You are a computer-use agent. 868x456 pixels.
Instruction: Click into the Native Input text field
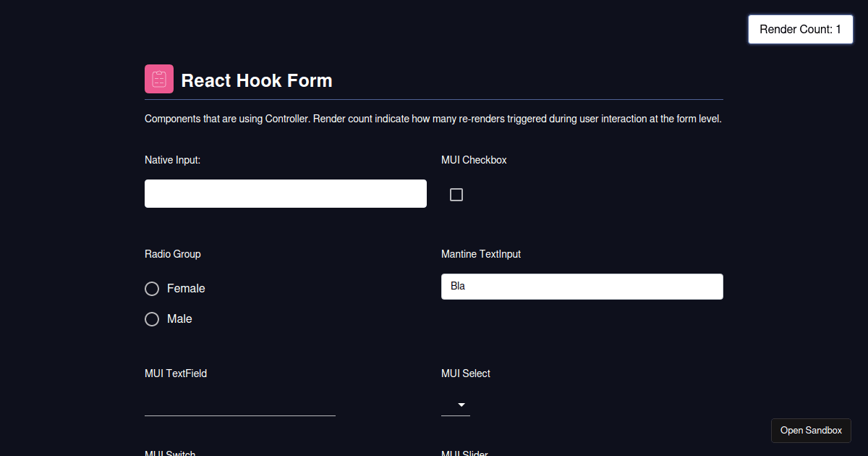tap(285, 193)
